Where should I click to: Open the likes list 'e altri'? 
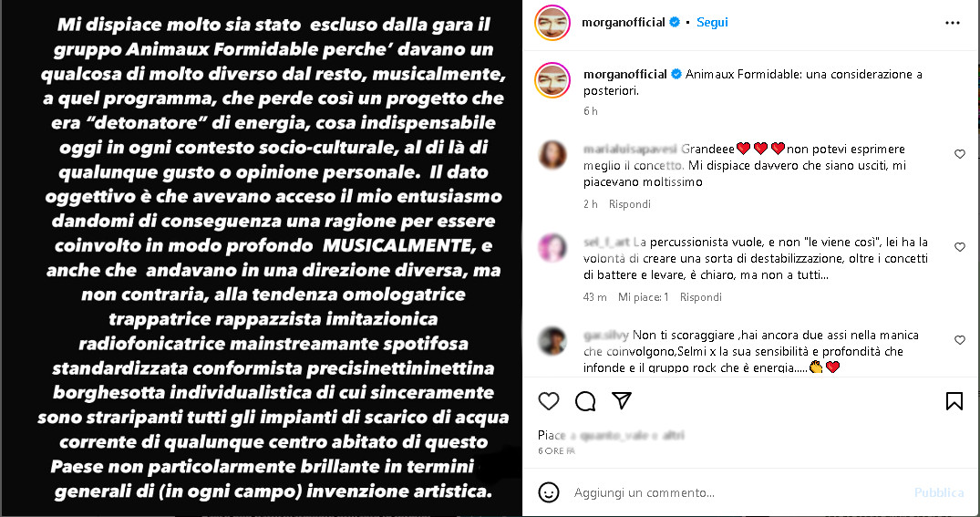674,435
